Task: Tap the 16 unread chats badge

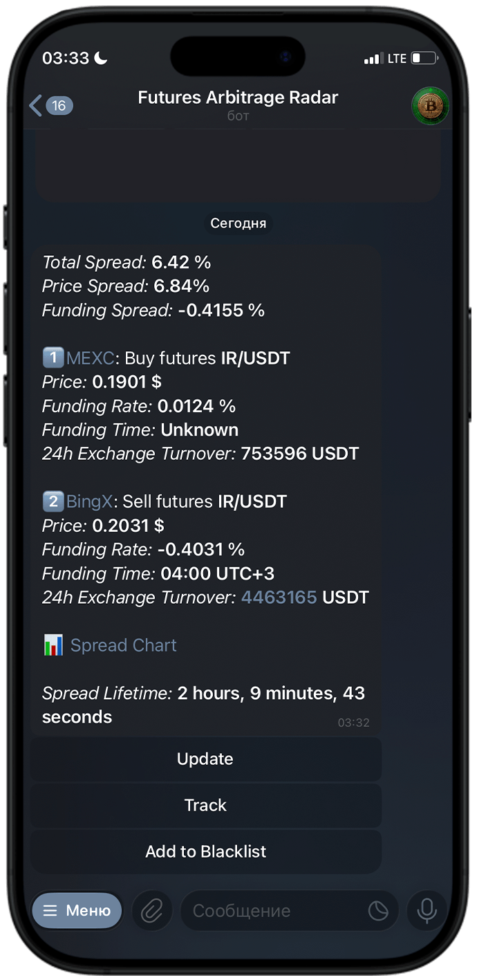Action: coord(59,105)
